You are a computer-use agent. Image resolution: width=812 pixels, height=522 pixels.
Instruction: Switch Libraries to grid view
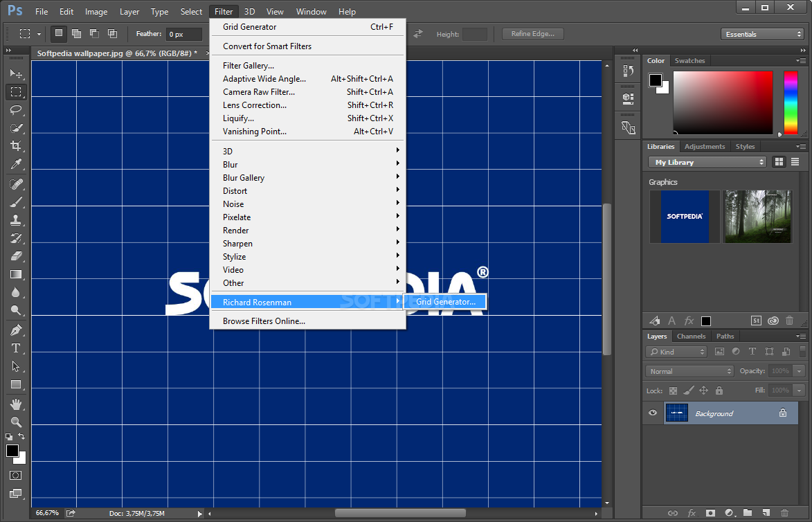pyautogui.click(x=779, y=162)
